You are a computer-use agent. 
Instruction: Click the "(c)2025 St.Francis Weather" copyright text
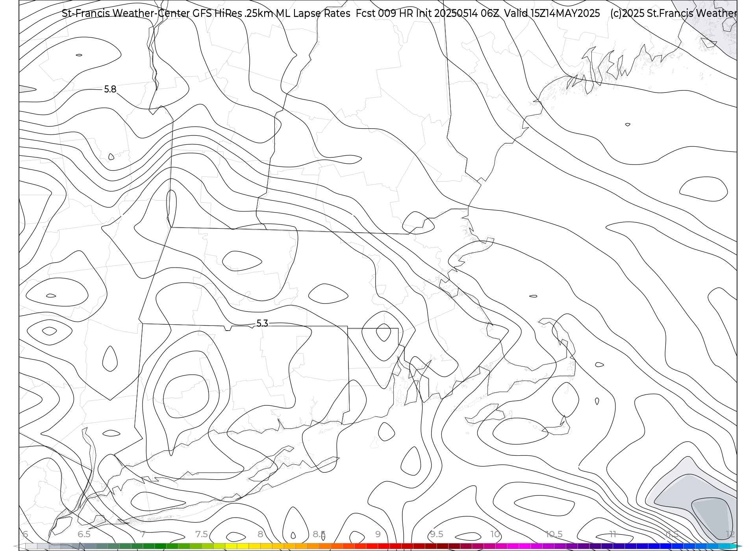pyautogui.click(x=673, y=13)
